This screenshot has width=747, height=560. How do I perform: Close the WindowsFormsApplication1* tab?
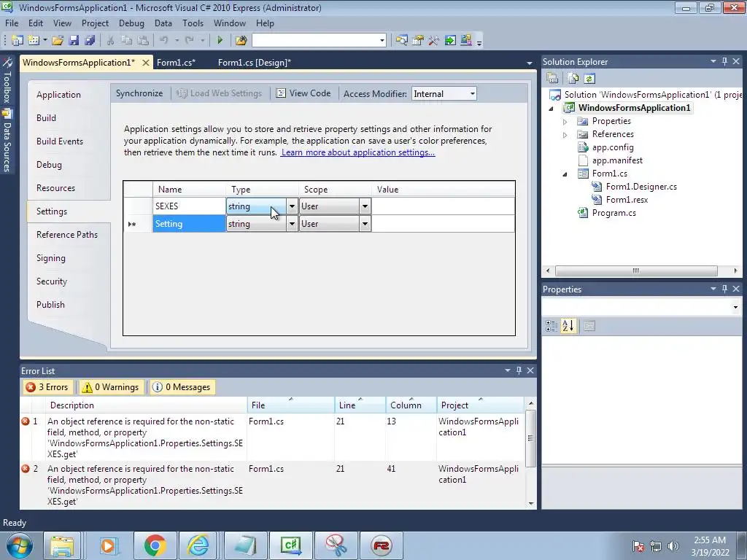pyautogui.click(x=146, y=63)
